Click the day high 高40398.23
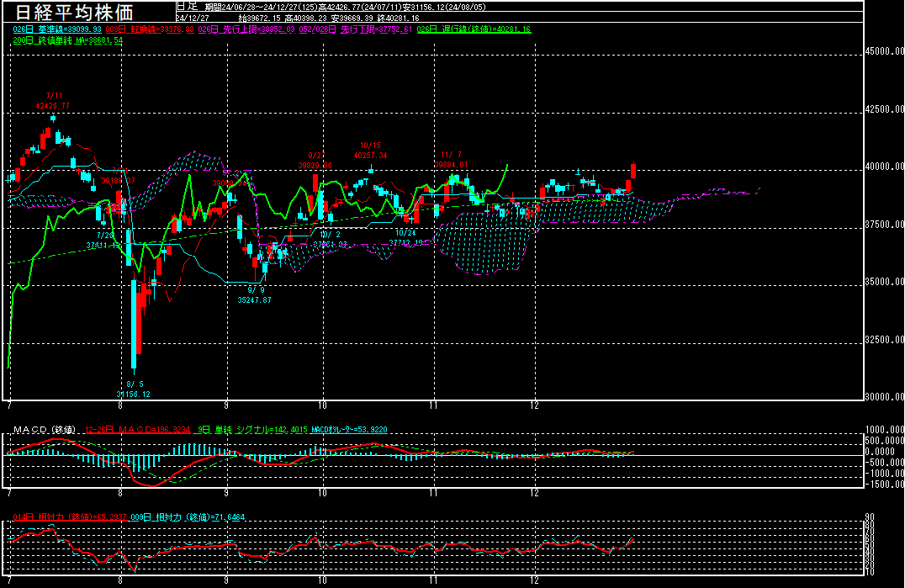The width and height of the screenshot is (905, 588). click(305, 18)
